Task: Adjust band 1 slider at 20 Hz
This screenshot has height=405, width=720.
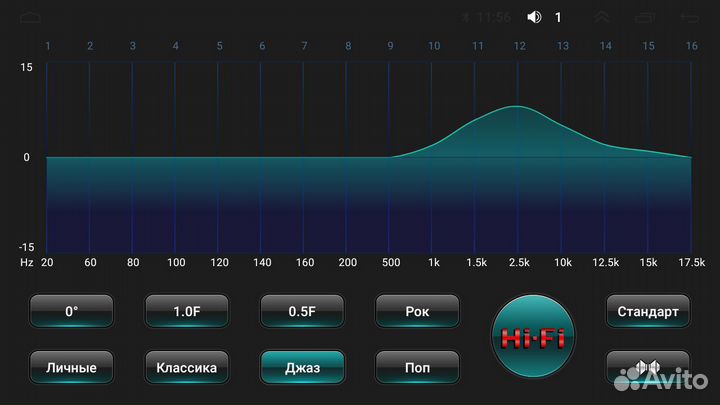Action: point(47,157)
